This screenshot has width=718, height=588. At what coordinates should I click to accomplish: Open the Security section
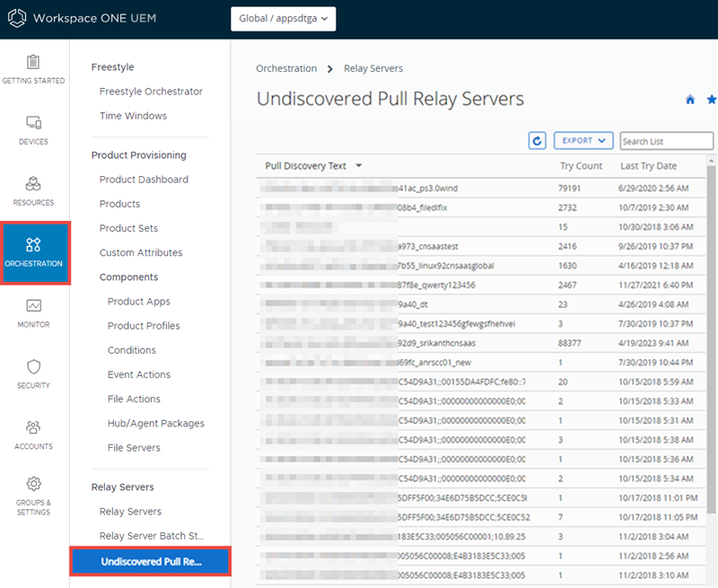[x=33, y=374]
